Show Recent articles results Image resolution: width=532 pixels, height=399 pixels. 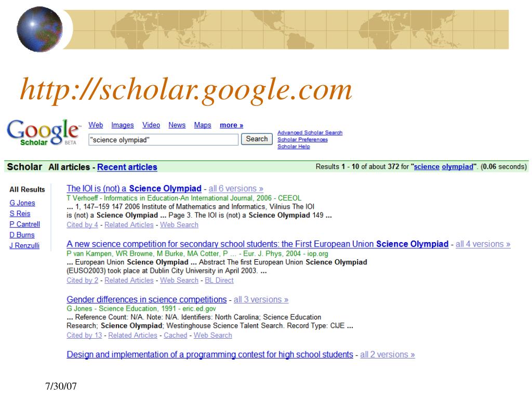coord(127,167)
